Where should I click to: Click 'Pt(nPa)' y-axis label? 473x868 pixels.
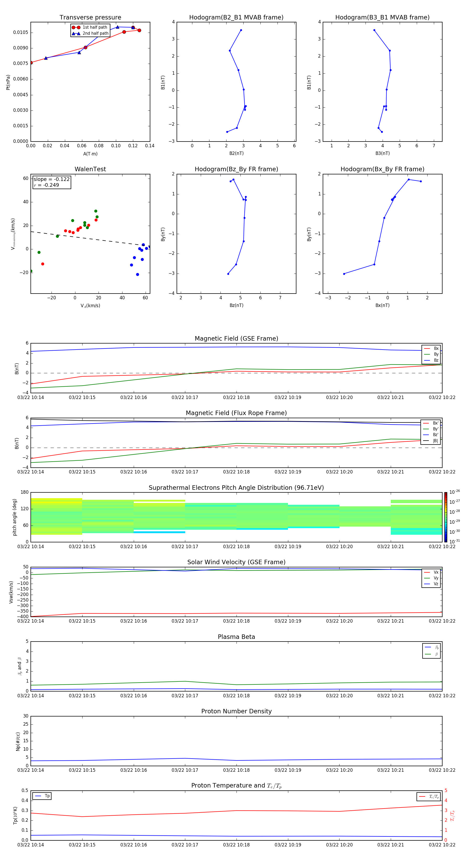click(x=8, y=82)
